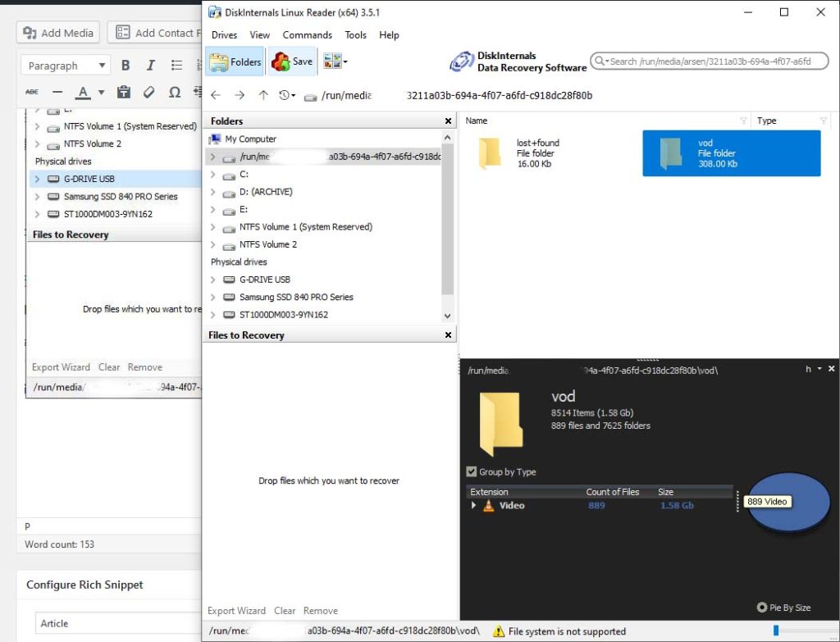Image resolution: width=840 pixels, height=642 pixels.
Task: Open the Drives menu
Action: pos(223,35)
